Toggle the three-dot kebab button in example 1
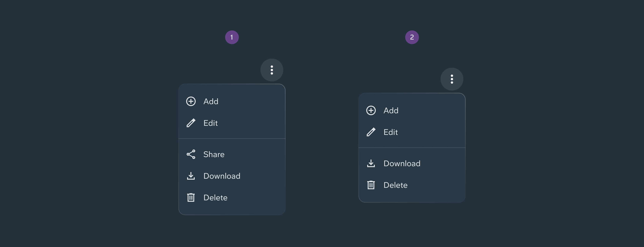 (x=272, y=70)
